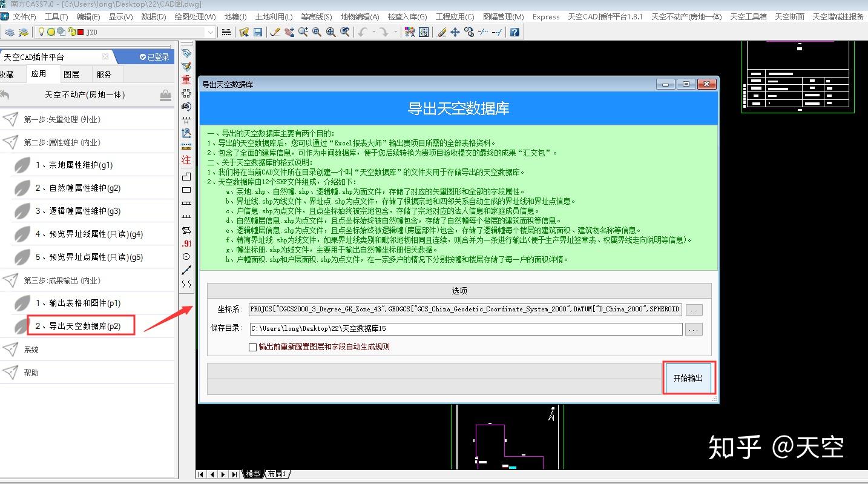
Task: Click the 坐标系 text field
Action: click(465, 309)
